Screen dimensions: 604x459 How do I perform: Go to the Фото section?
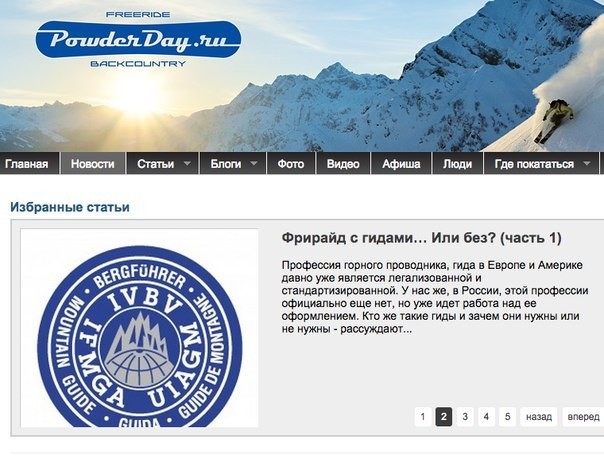click(291, 164)
